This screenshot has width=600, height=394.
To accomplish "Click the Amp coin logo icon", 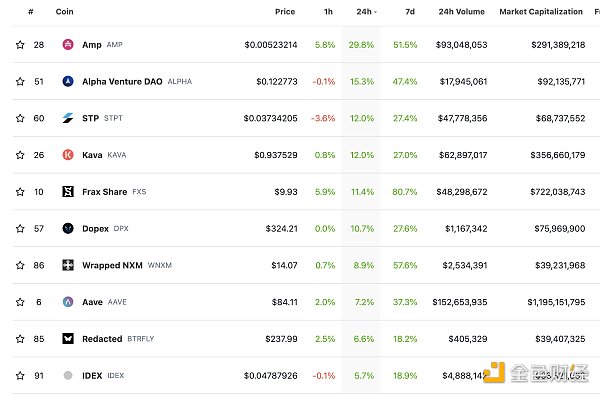I will coord(68,45).
